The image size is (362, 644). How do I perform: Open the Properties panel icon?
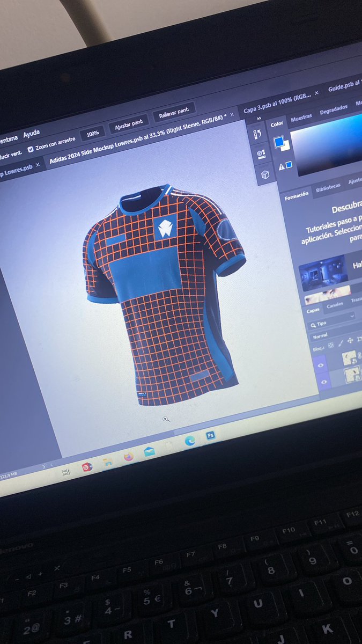(x=260, y=154)
